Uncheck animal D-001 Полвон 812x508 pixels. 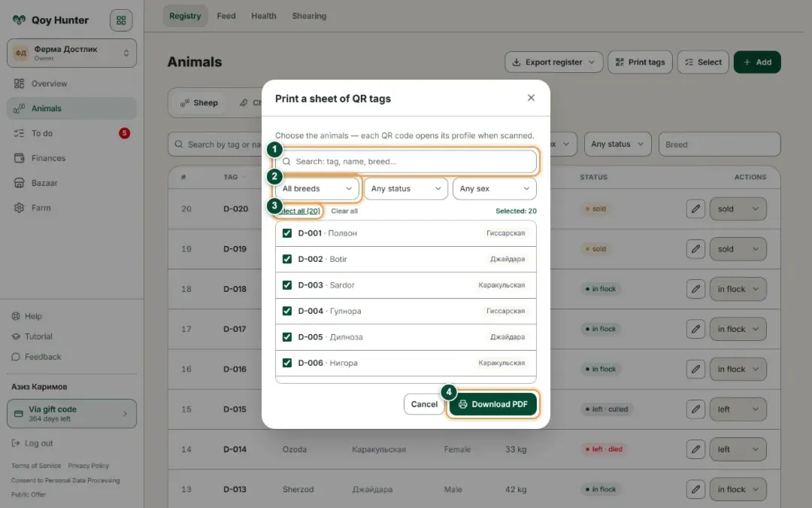pos(287,233)
